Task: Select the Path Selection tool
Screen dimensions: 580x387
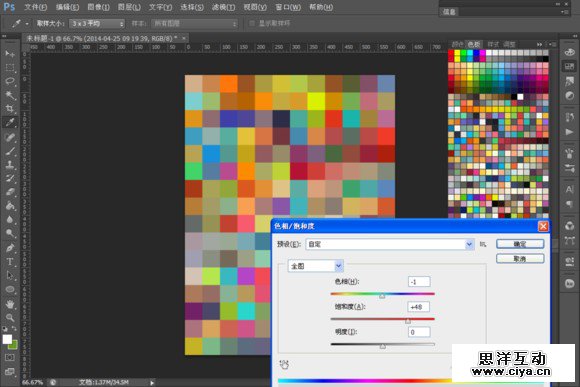Action: coord(10,276)
